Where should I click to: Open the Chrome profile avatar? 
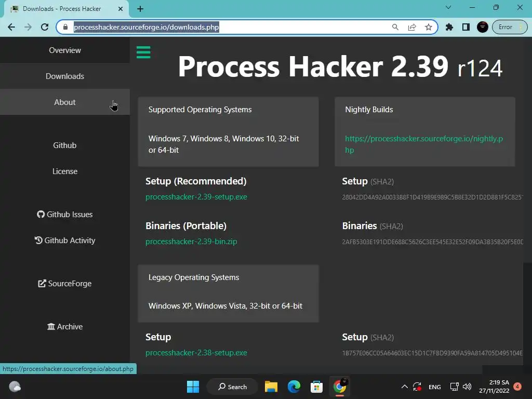483,27
